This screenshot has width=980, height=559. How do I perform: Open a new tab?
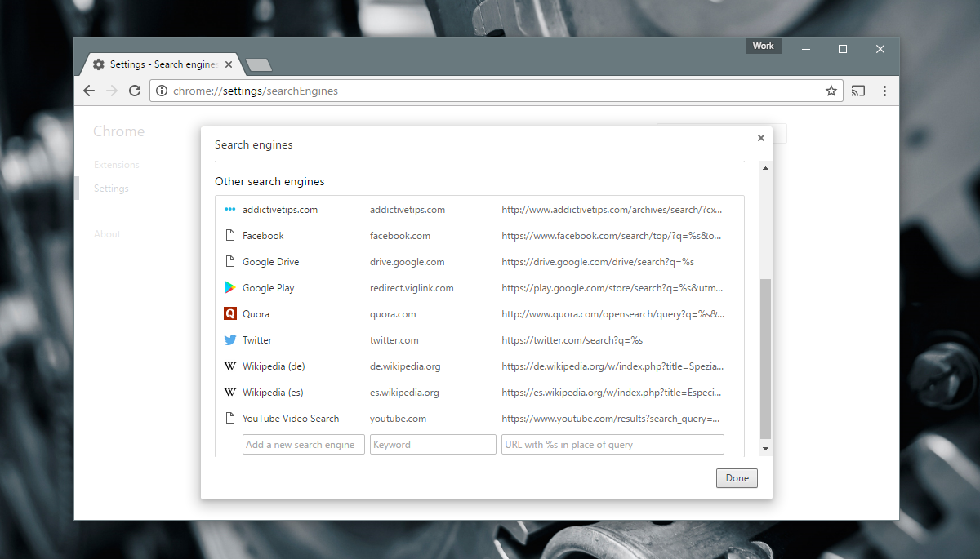coord(258,65)
